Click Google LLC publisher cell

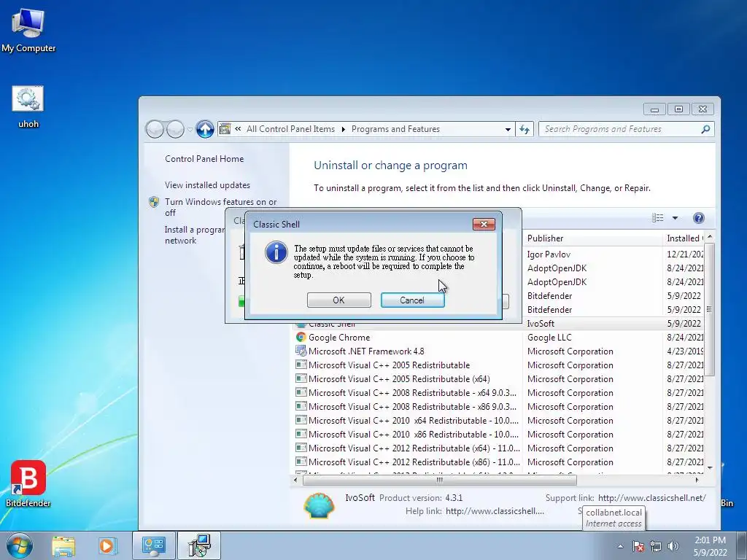(x=549, y=337)
